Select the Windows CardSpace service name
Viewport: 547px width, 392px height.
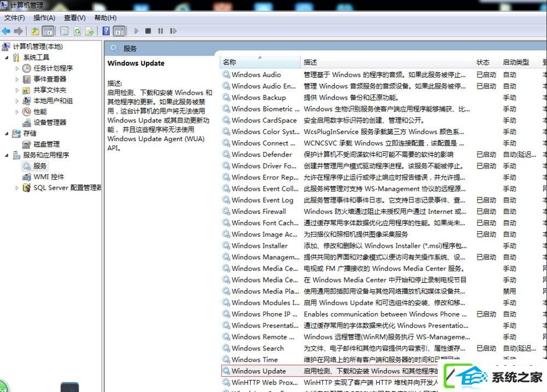click(264, 120)
